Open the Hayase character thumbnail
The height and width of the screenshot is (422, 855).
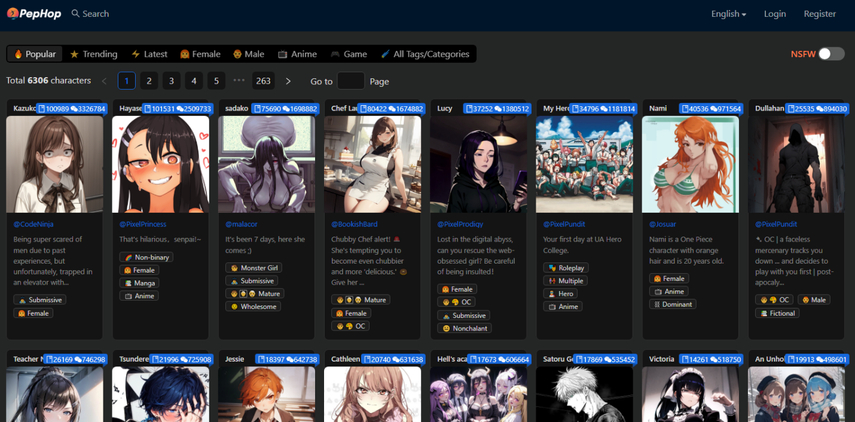[x=160, y=164]
